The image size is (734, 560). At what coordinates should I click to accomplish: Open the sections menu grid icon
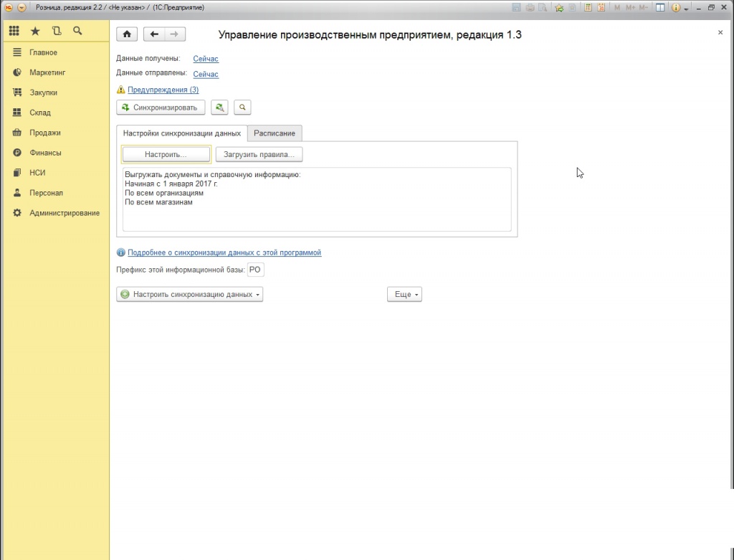[14, 32]
